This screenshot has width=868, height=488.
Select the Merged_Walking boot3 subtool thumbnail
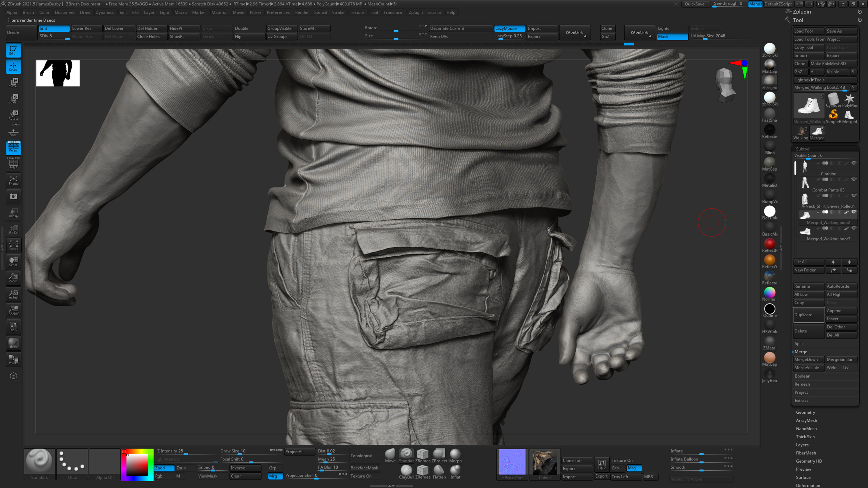coord(805,231)
